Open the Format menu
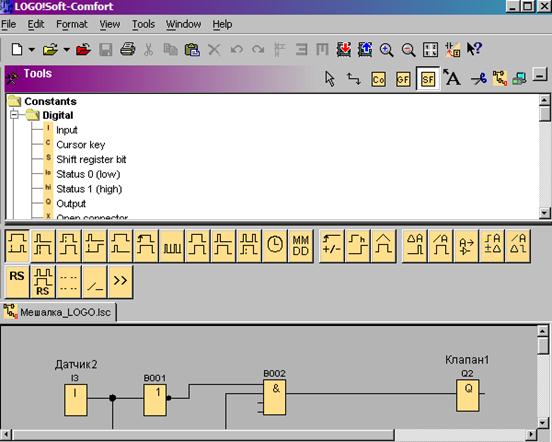This screenshot has height=442, width=552. click(x=72, y=24)
